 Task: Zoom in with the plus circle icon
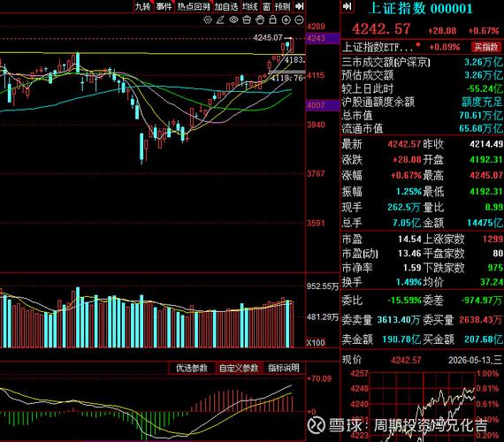pos(286,20)
